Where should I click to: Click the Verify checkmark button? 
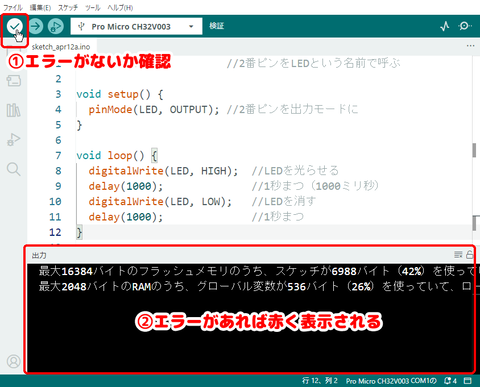(x=14, y=26)
